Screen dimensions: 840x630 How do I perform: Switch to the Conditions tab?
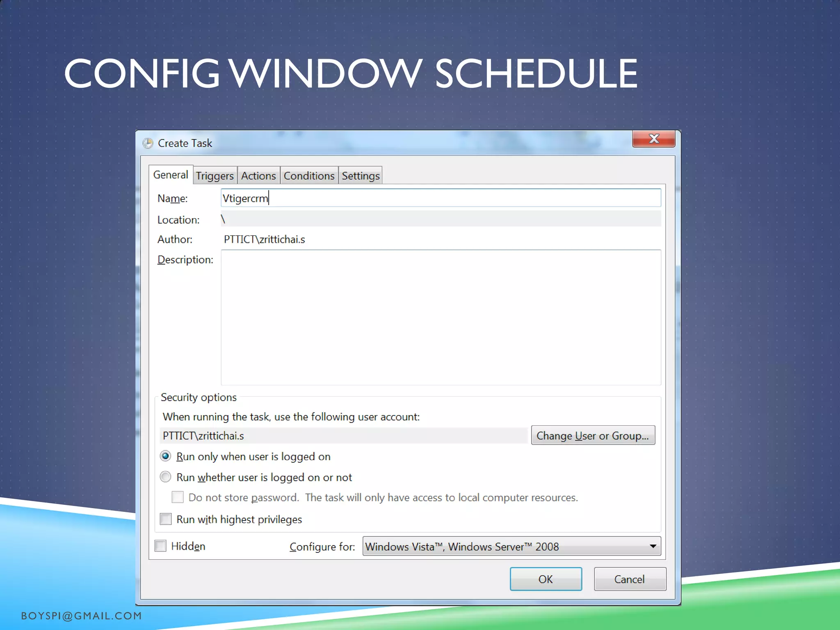(309, 176)
